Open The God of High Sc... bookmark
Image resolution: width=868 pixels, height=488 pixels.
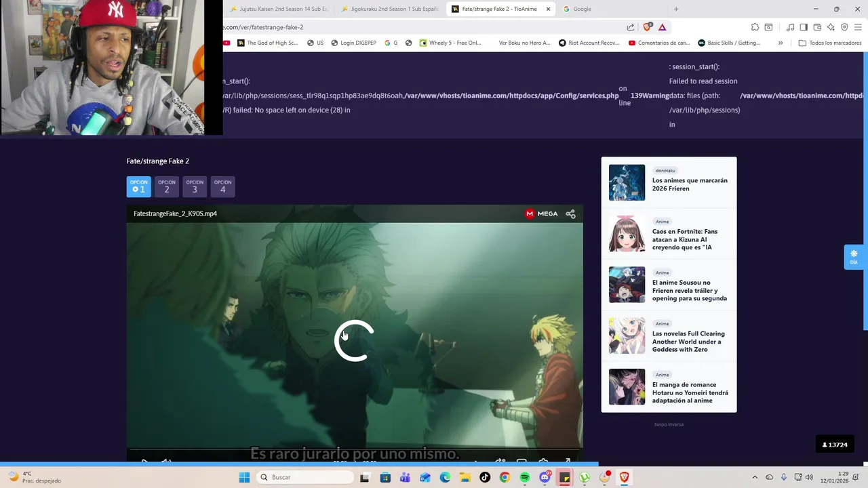click(267, 43)
